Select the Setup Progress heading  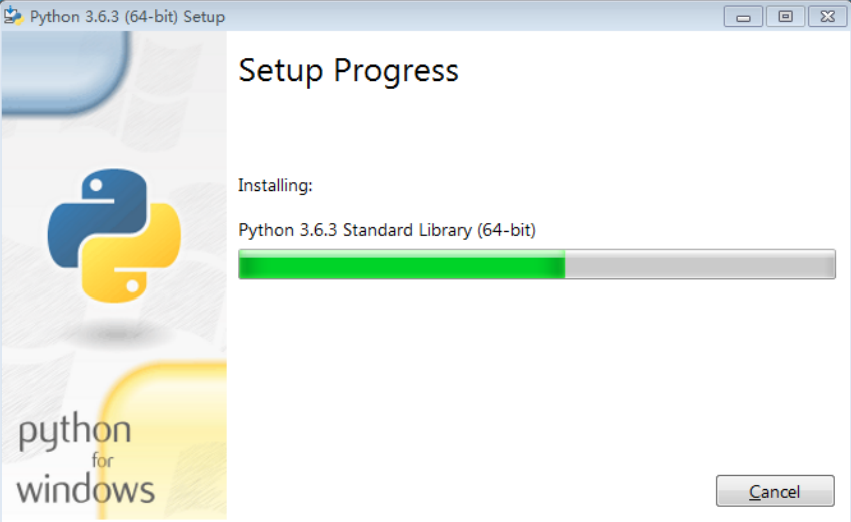(x=348, y=71)
